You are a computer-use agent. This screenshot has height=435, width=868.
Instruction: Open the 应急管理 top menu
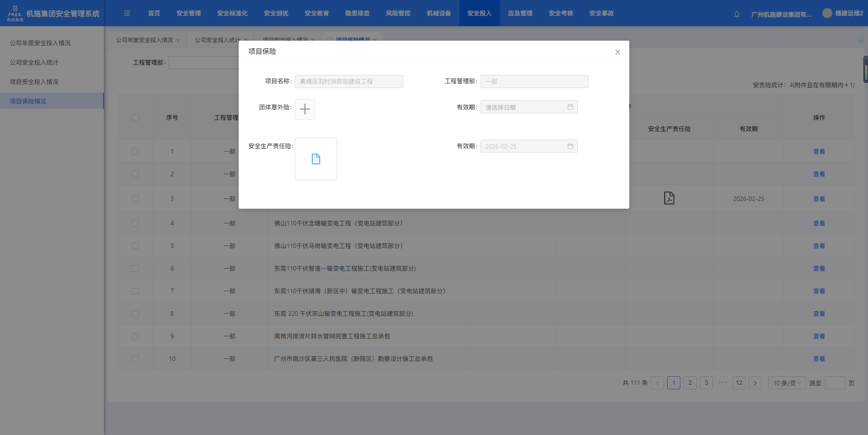point(520,14)
